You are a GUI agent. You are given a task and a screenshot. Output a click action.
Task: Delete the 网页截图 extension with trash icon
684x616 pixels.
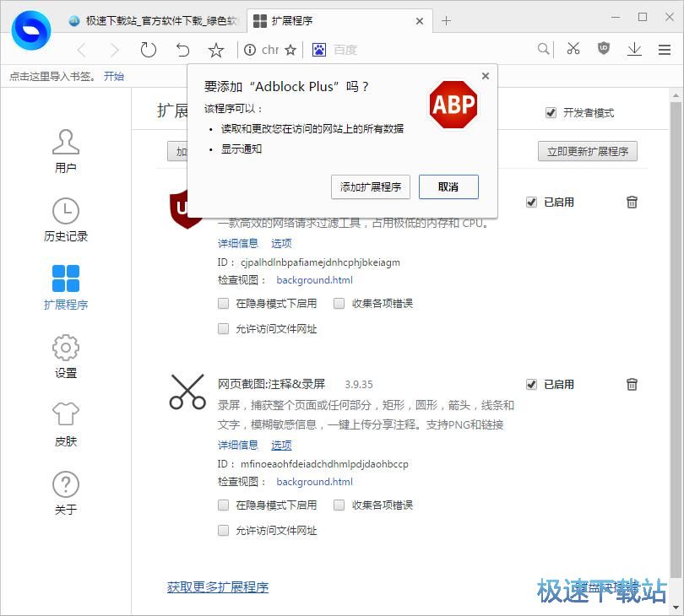632,384
